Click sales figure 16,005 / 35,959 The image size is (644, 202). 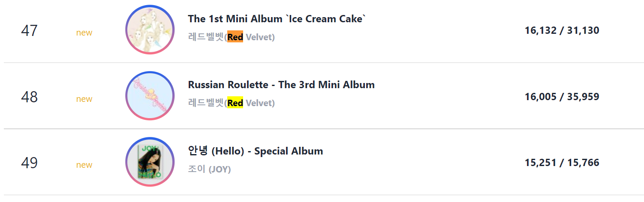click(x=562, y=97)
